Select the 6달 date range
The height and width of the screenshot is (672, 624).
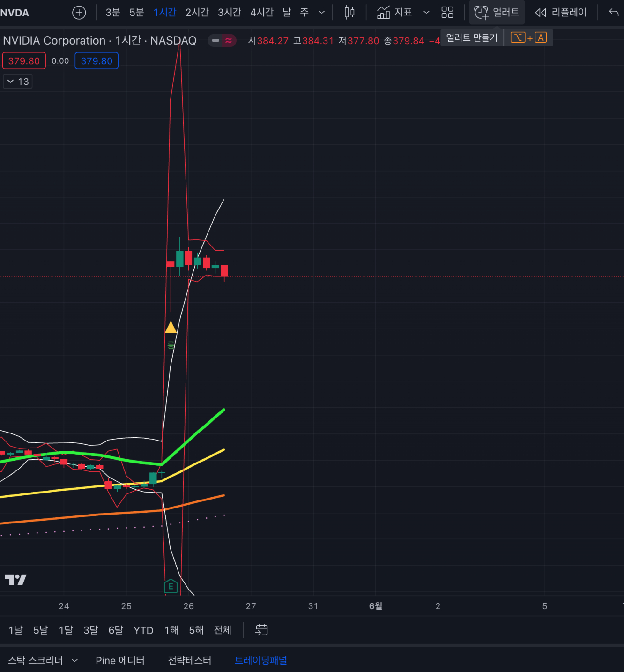point(116,630)
